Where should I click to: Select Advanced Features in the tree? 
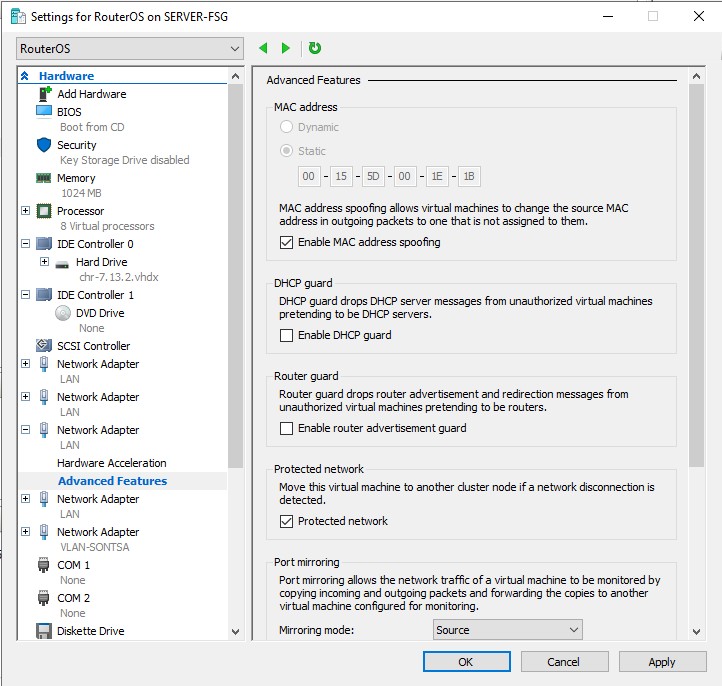coord(112,481)
